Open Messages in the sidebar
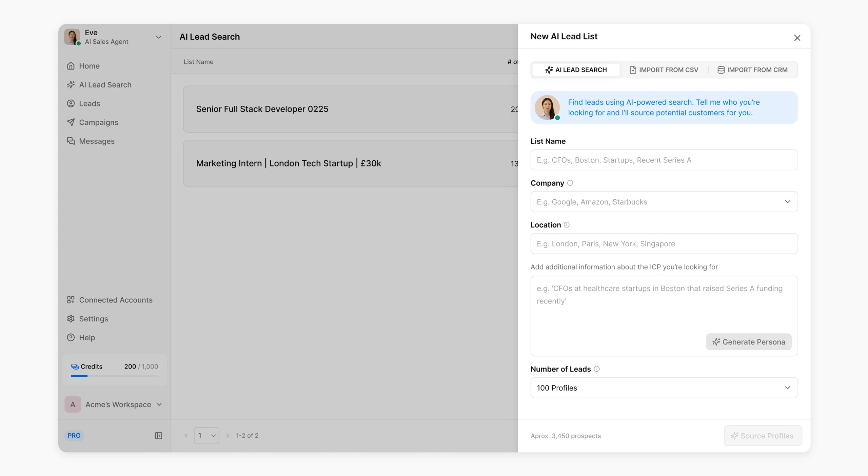The width and height of the screenshot is (868, 476). tap(91, 141)
